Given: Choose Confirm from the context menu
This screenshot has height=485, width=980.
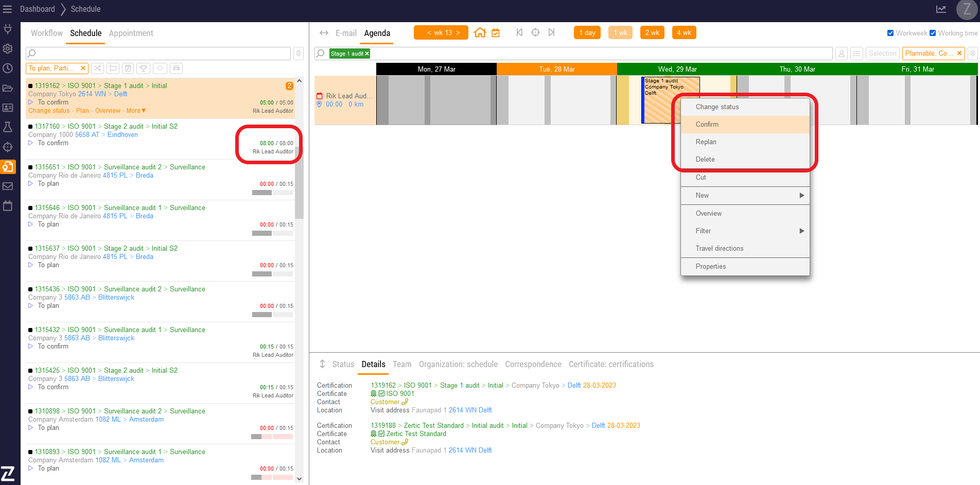Looking at the screenshot, I should (x=707, y=125).
